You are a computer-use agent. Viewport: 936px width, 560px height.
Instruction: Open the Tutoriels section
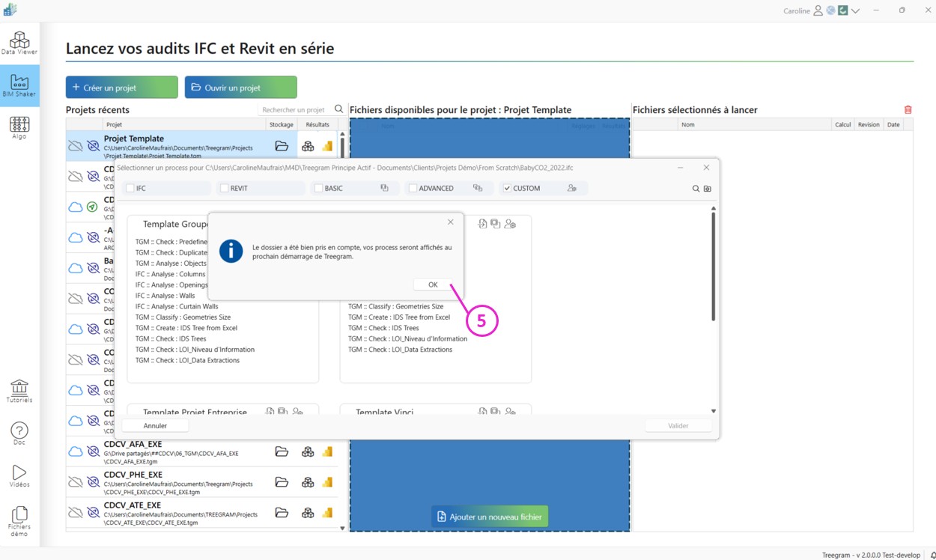point(19,391)
